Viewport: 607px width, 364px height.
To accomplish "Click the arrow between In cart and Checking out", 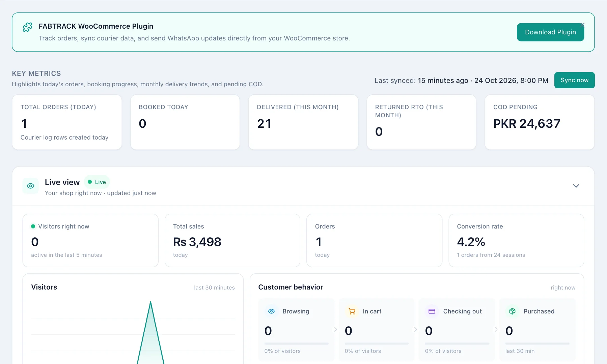I will [x=416, y=329].
